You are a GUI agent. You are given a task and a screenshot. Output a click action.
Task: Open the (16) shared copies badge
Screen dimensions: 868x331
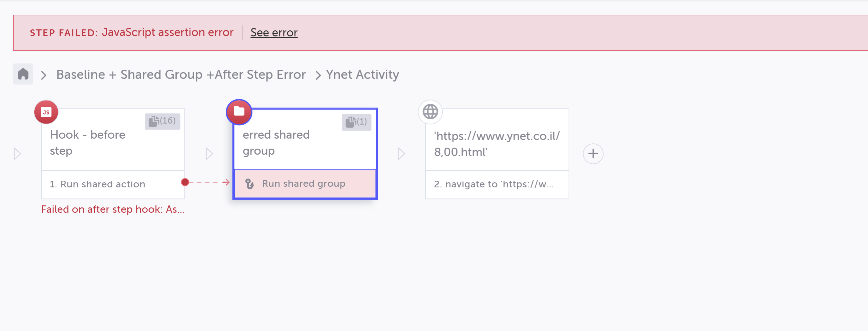click(x=162, y=121)
